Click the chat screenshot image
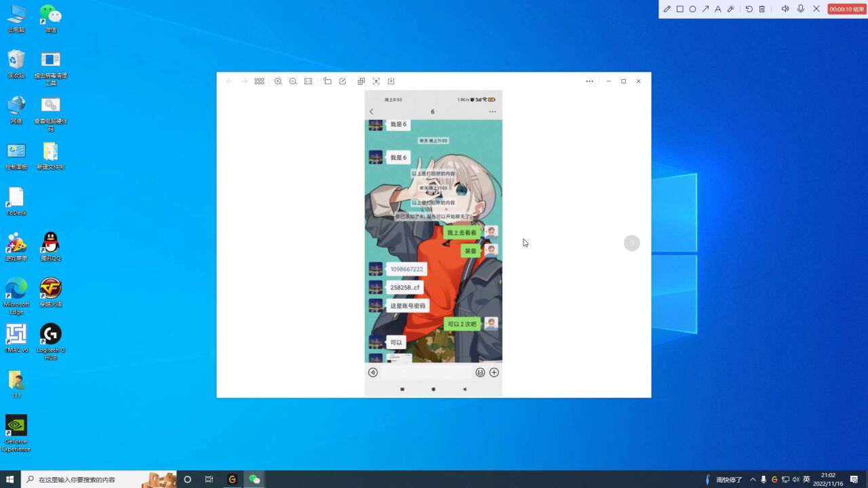This screenshot has height=488, width=868. click(433, 243)
